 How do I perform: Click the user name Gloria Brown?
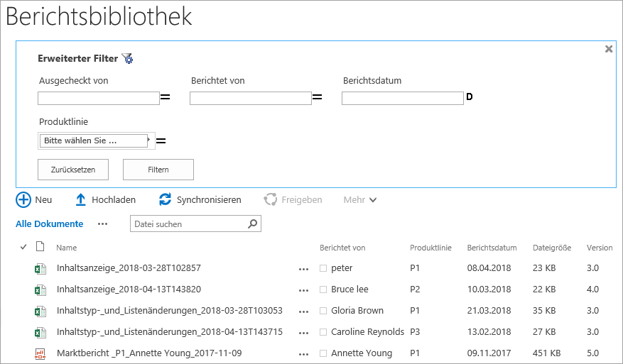357,310
